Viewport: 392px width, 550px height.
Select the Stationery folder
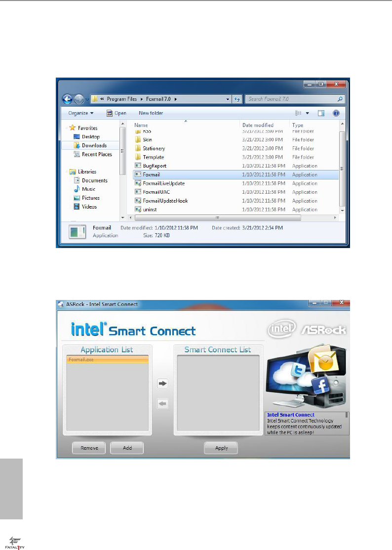(154, 148)
